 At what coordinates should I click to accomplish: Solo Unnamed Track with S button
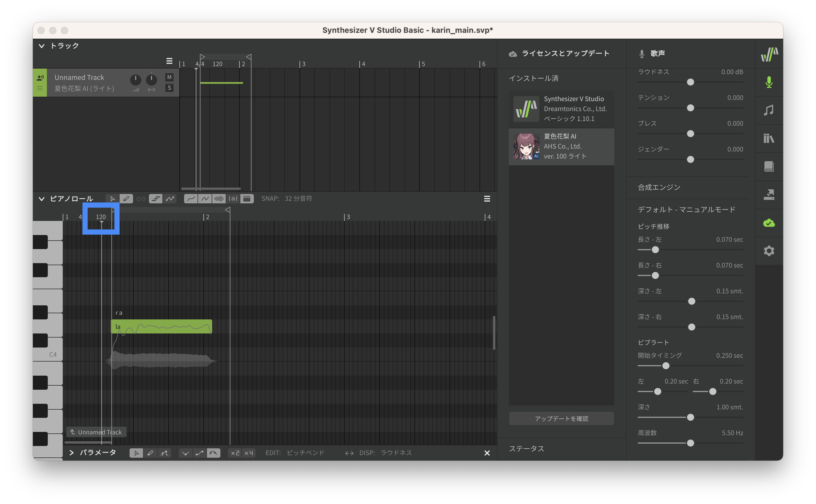coord(169,88)
